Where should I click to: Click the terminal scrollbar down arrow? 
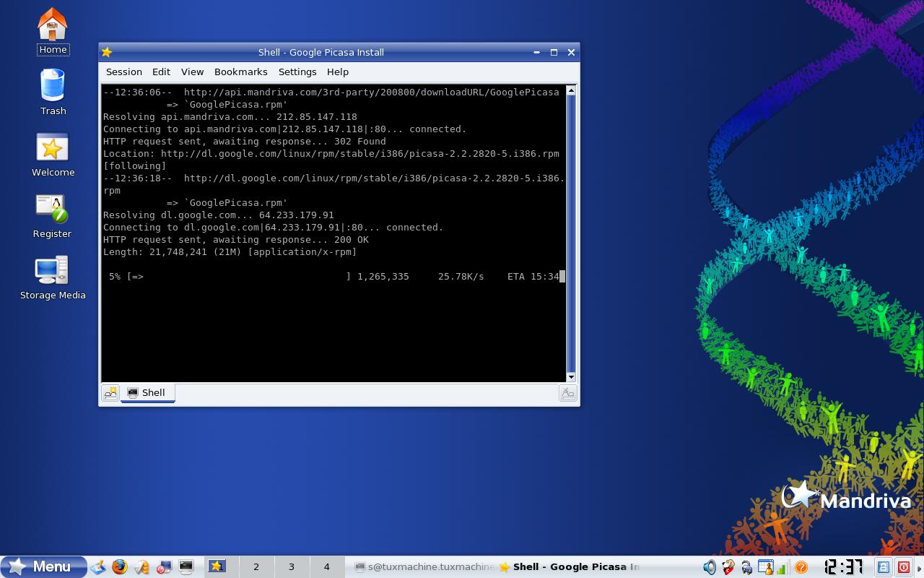[x=571, y=376]
